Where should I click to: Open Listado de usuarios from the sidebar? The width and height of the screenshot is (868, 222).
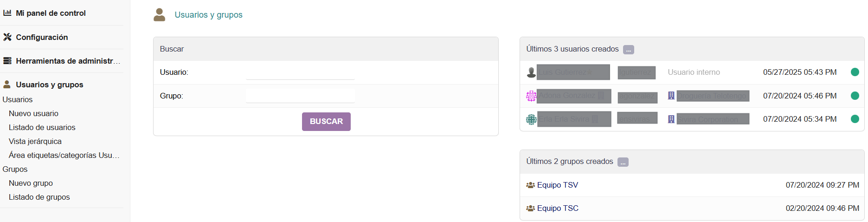click(42, 127)
